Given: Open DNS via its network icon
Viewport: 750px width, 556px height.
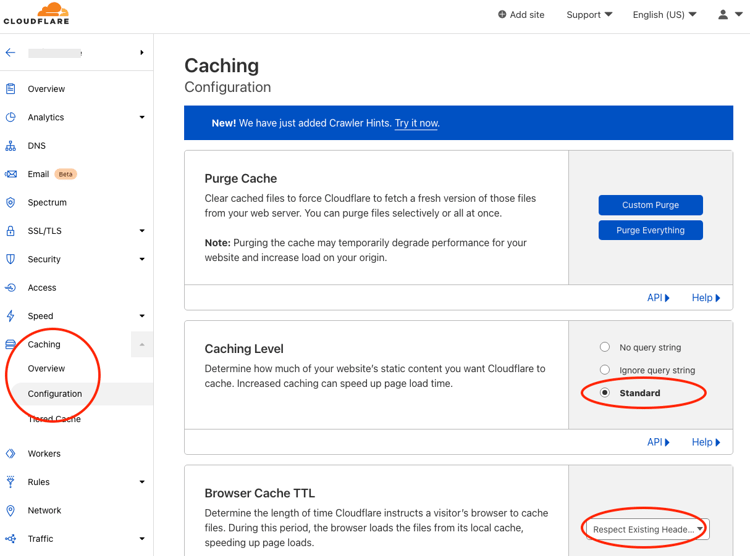Looking at the screenshot, I should click(11, 146).
